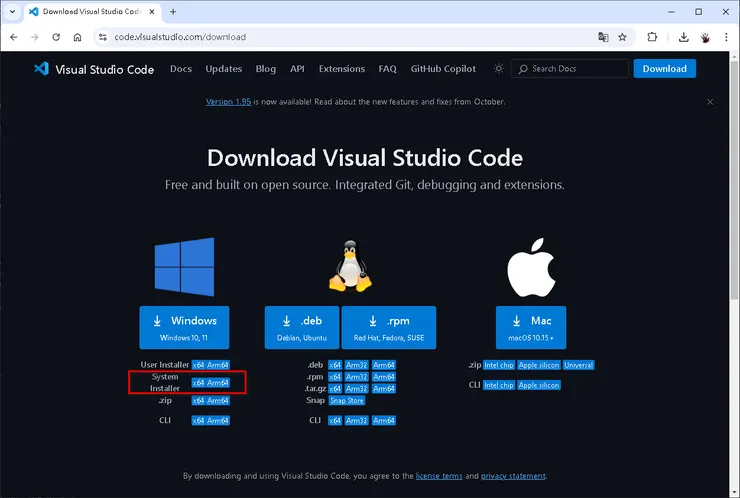Select Arm64 for Linux .deb row
Screen dimensions: 740x498
(x=384, y=365)
